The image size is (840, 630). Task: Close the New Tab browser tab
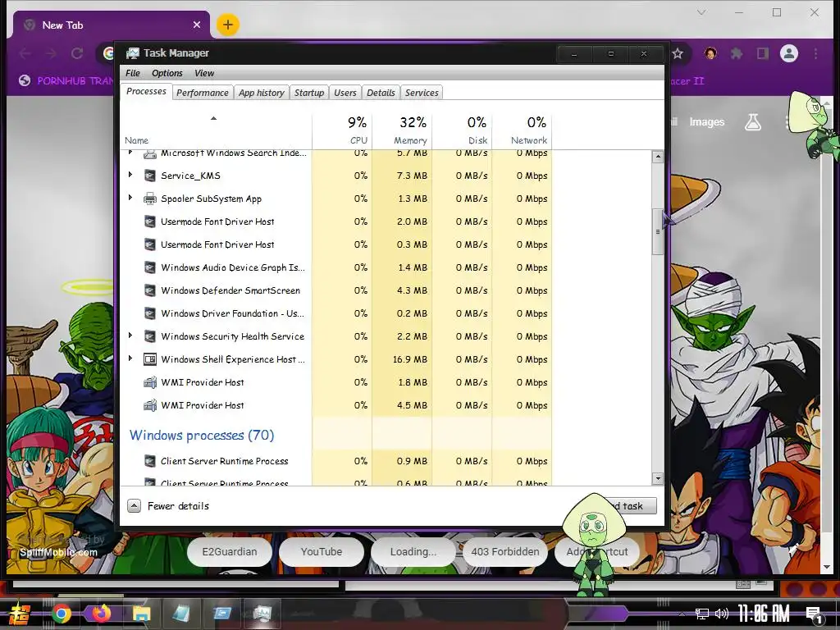(x=197, y=25)
